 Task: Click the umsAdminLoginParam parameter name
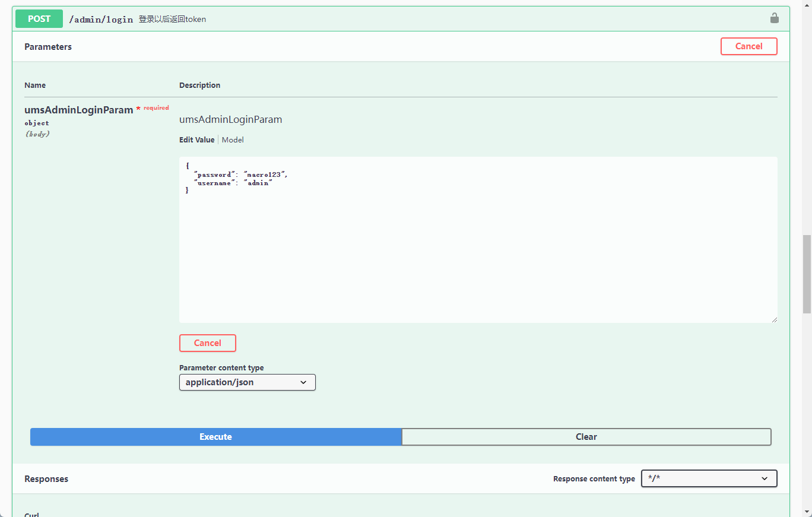[x=79, y=110]
